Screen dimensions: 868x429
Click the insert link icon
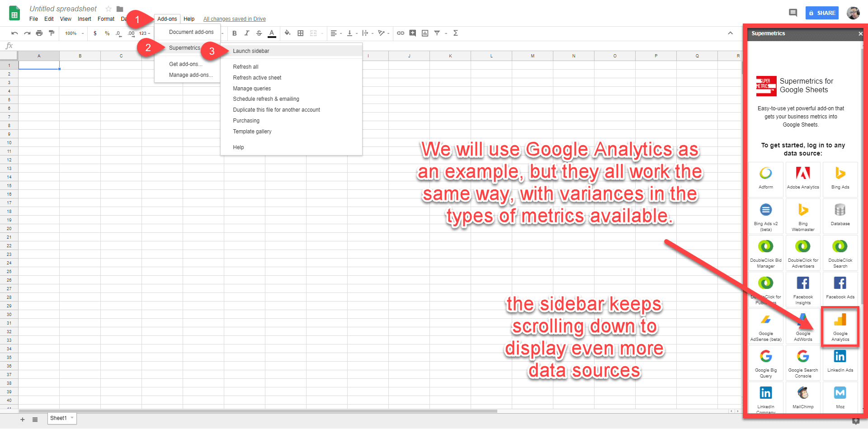[x=401, y=33]
